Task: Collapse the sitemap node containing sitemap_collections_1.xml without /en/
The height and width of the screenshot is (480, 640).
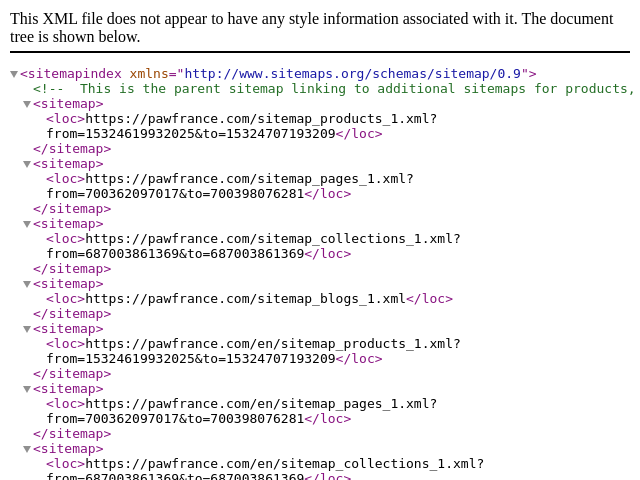Action: click(x=27, y=224)
